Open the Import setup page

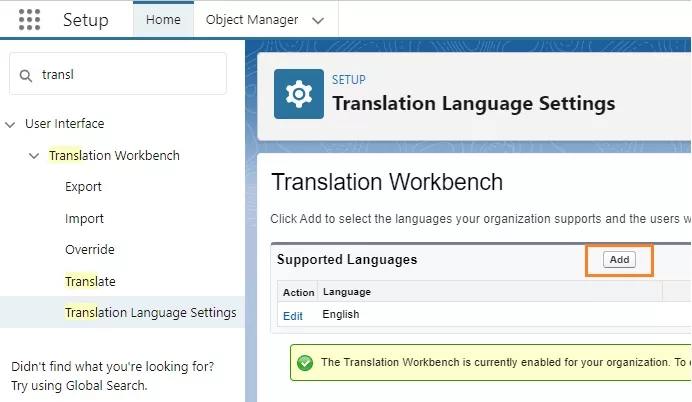pyautogui.click(x=84, y=219)
